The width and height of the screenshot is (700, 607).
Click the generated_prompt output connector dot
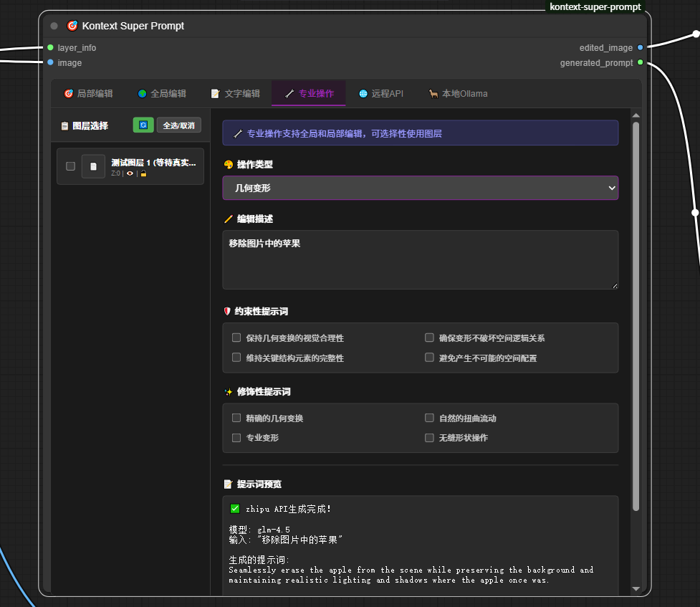coord(641,62)
